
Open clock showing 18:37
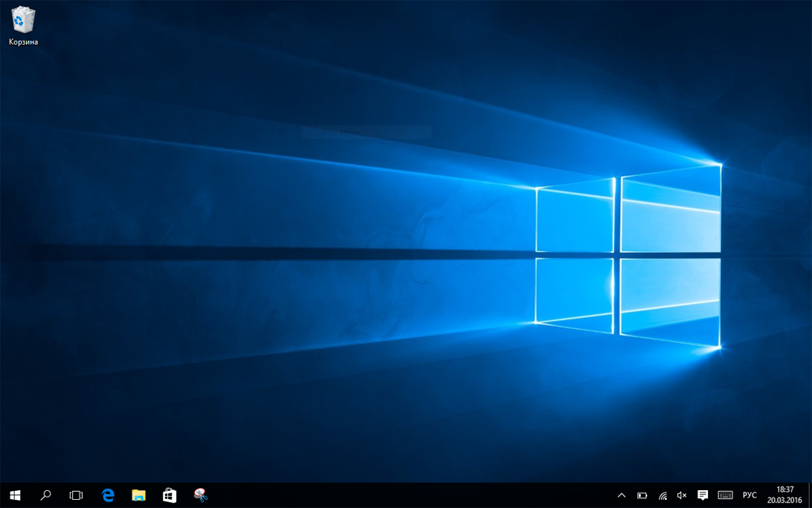784,496
